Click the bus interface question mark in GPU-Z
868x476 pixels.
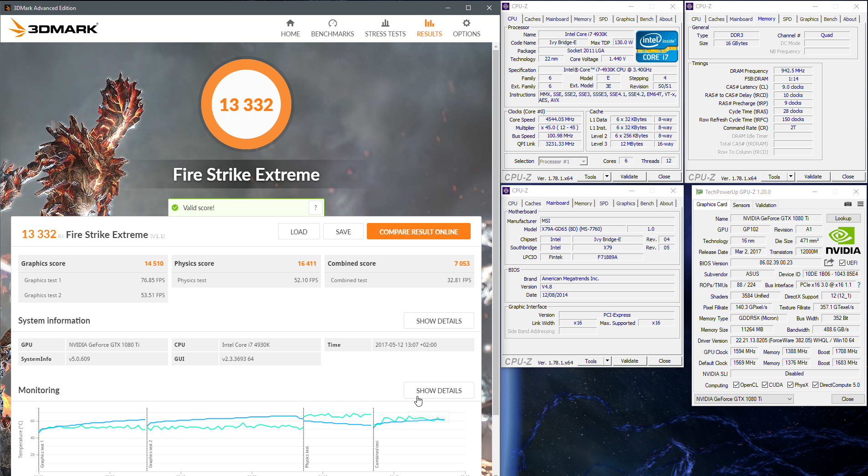coord(859,285)
